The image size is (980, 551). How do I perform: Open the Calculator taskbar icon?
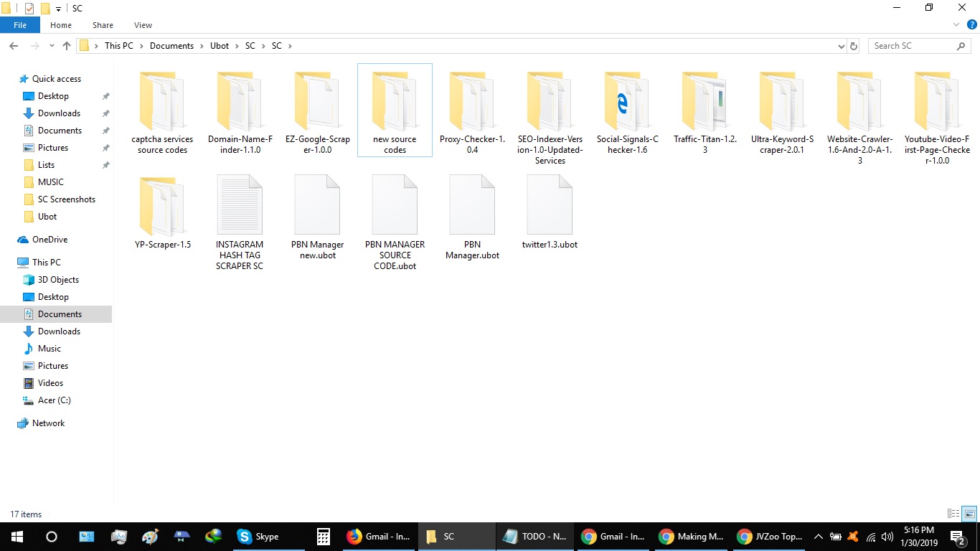324,537
